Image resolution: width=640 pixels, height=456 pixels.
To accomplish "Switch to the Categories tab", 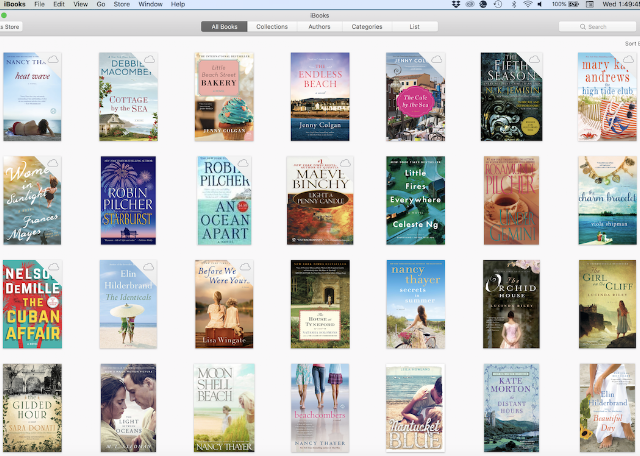I will pos(367,27).
